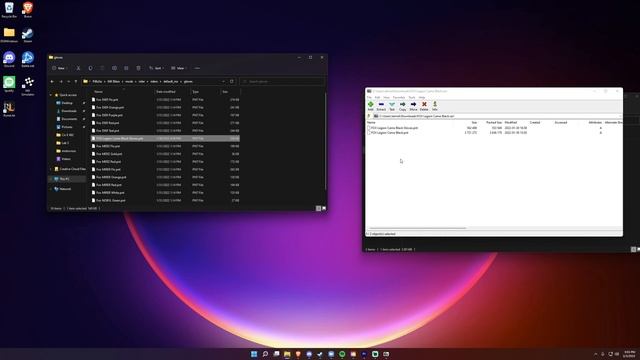Open the Windows Start menu
The image size is (640, 360).
click(x=254, y=354)
